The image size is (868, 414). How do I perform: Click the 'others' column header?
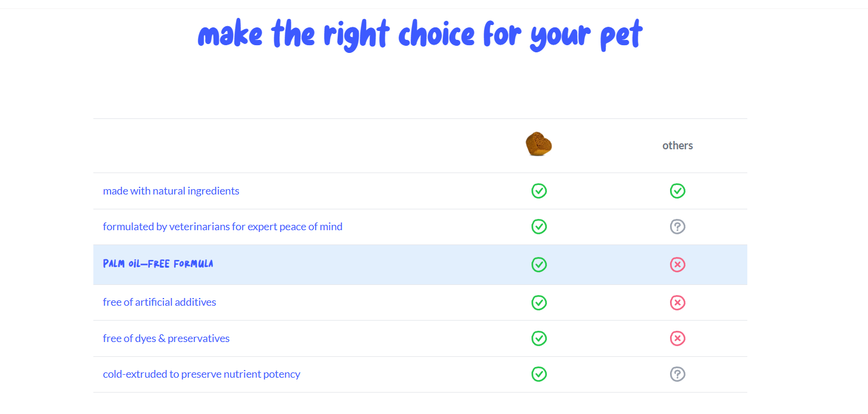tap(677, 146)
